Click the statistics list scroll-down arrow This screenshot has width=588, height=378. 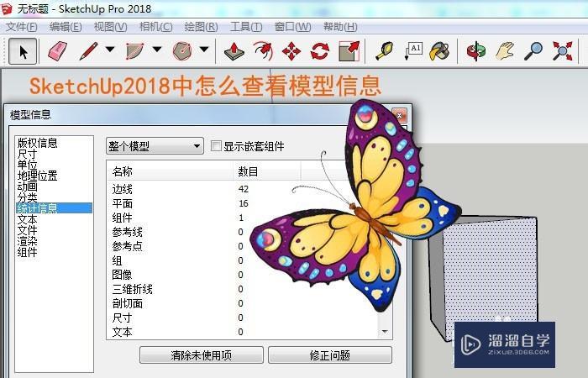point(385,332)
